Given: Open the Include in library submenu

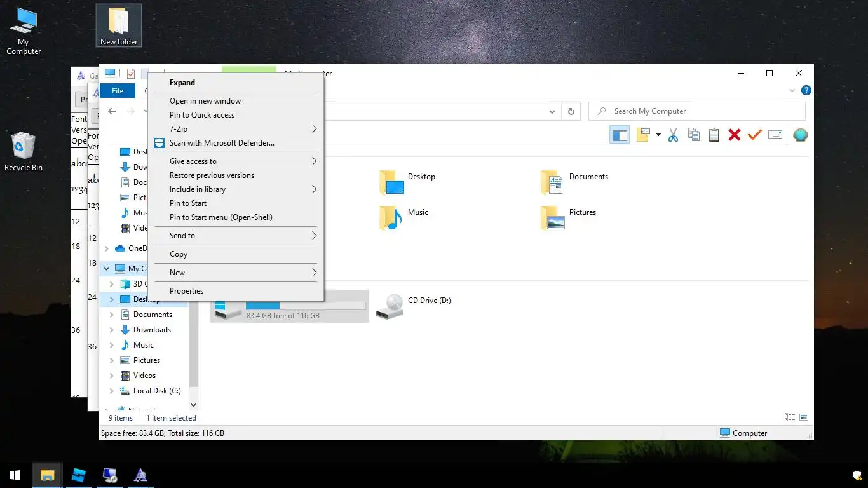Looking at the screenshot, I should (x=236, y=189).
